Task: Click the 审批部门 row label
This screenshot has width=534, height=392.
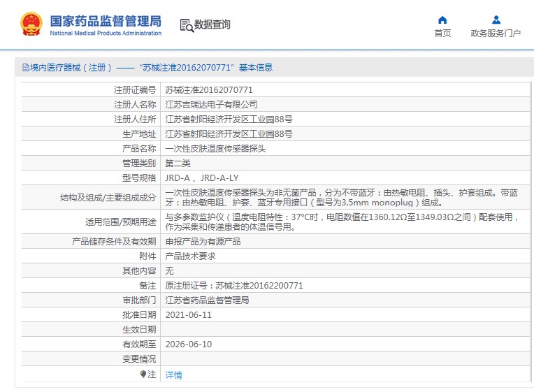Action: tap(139, 300)
